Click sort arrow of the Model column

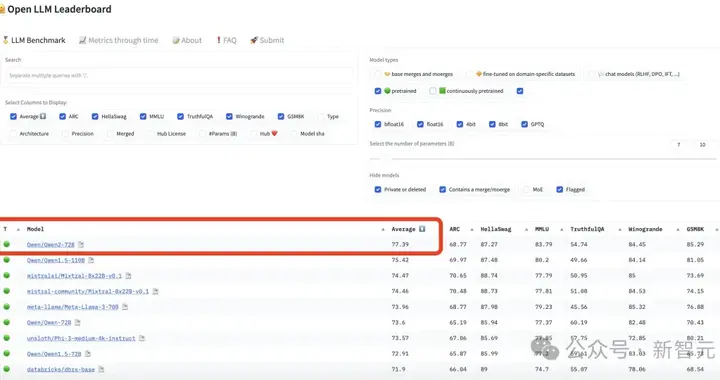tap(383, 229)
